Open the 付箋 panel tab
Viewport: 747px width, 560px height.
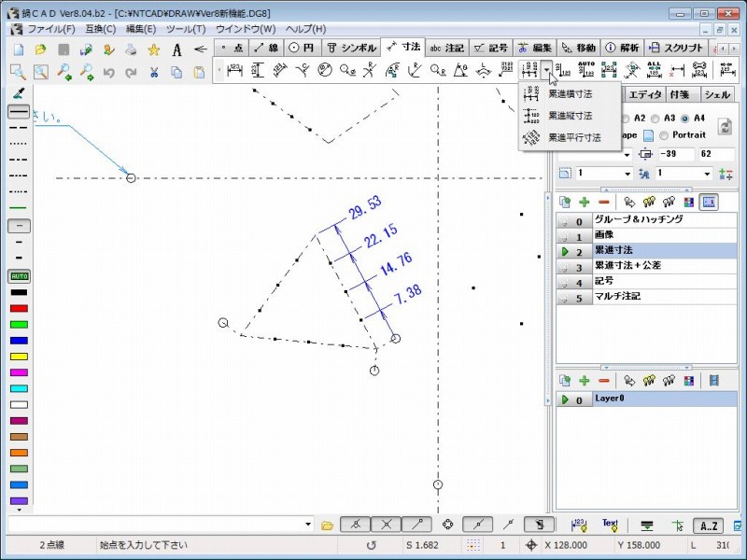(680, 94)
